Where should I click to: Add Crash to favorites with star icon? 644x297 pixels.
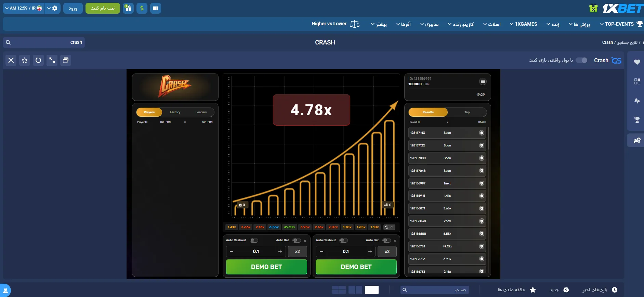(x=25, y=60)
